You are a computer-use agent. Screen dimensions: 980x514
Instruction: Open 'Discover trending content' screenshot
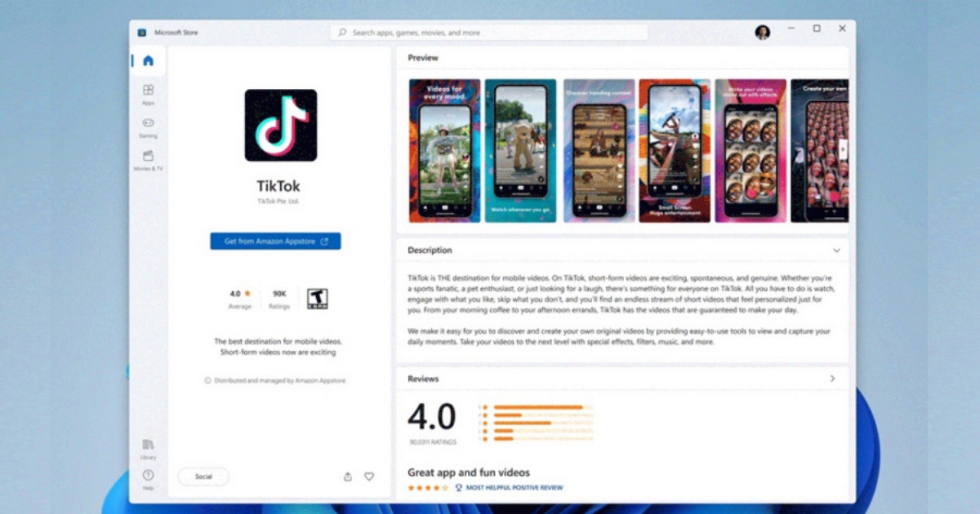tap(599, 150)
